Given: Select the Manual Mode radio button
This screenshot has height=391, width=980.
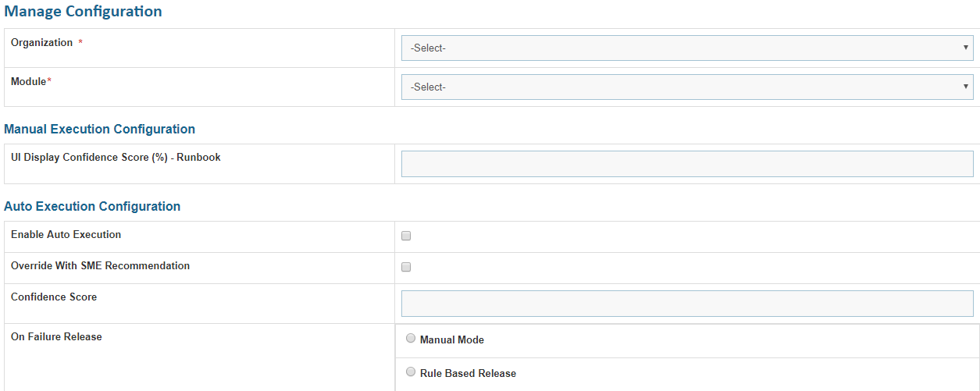Looking at the screenshot, I should [411, 339].
